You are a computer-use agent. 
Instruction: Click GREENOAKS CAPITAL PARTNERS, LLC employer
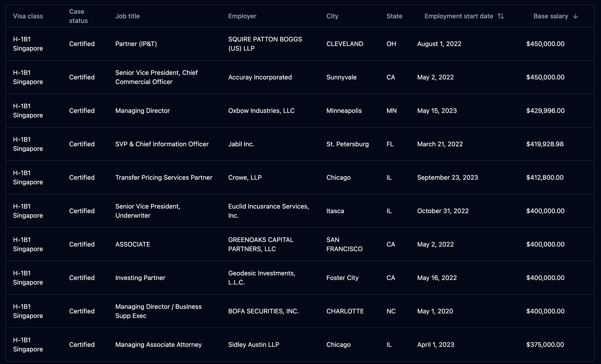click(x=260, y=244)
